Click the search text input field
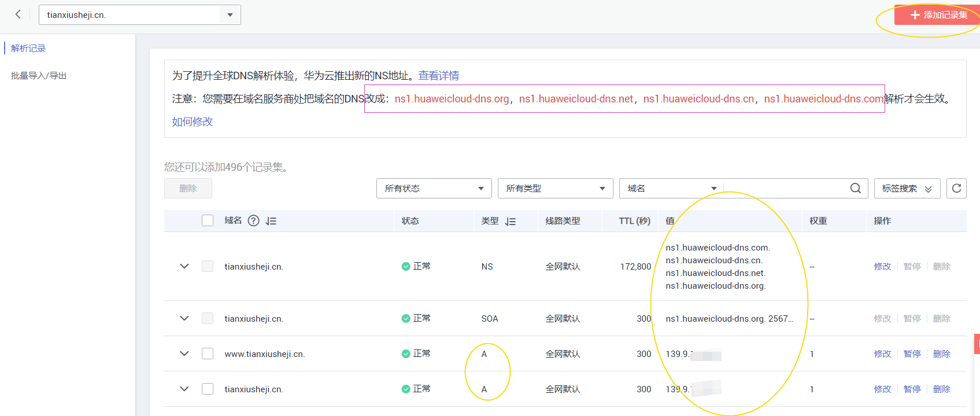The width and height of the screenshot is (980, 416). pos(784,189)
